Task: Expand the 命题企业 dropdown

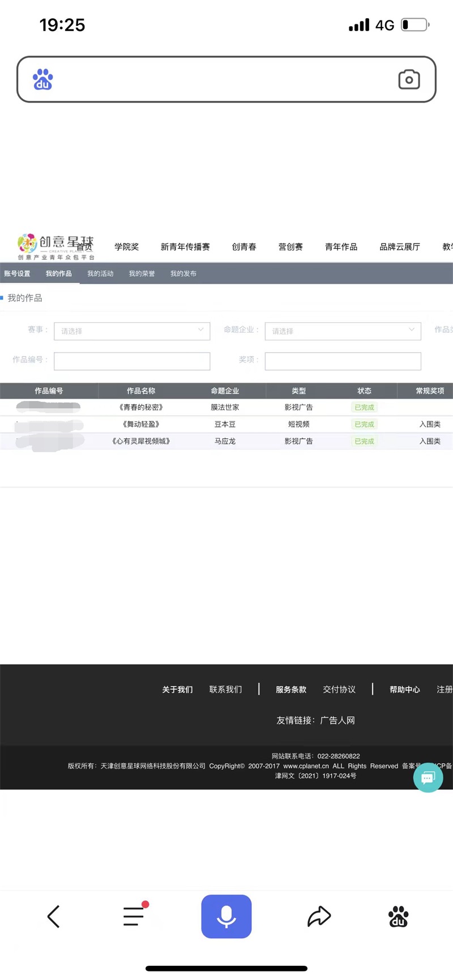Action: coord(343,331)
